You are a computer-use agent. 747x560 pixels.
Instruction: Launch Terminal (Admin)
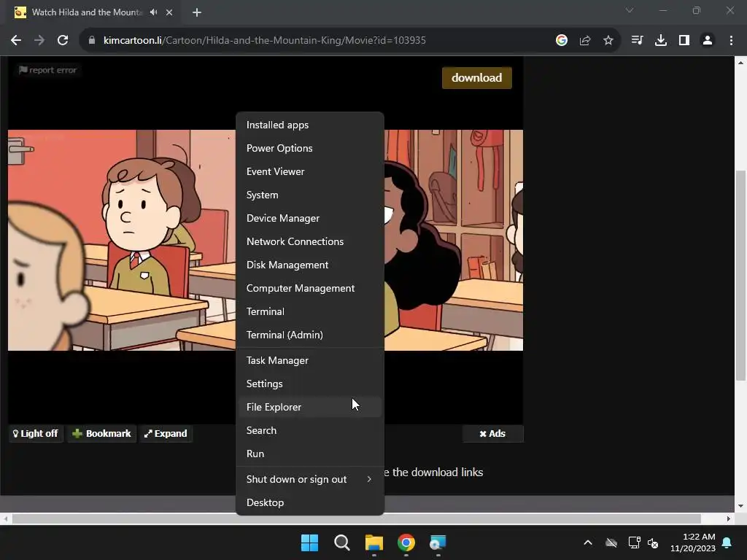point(310,335)
